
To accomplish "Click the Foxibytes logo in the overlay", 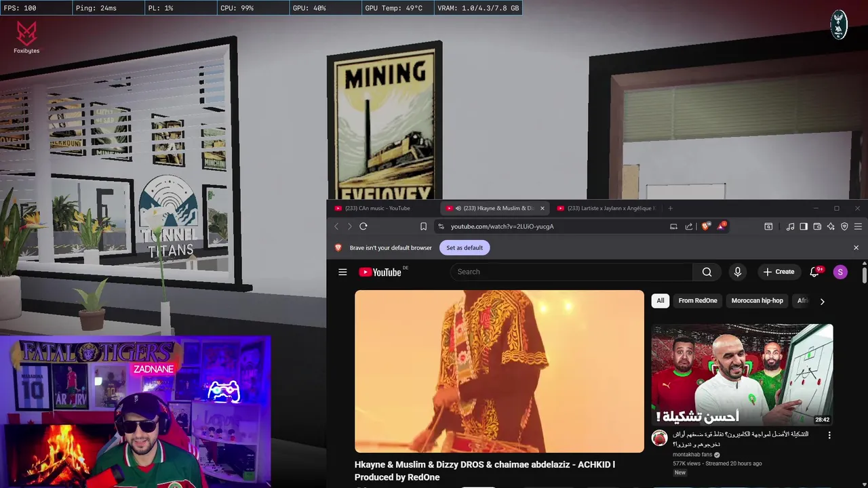I will [x=26, y=37].
